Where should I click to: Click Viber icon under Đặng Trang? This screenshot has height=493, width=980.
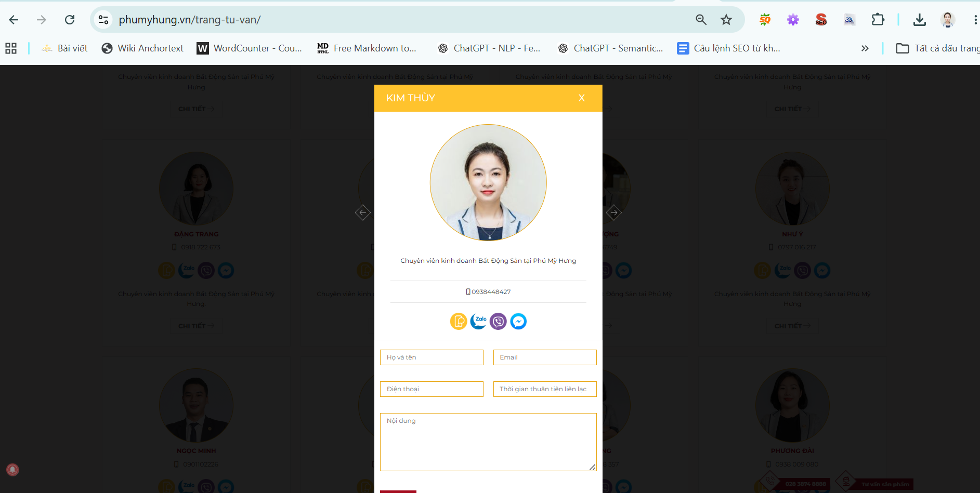coord(206,271)
